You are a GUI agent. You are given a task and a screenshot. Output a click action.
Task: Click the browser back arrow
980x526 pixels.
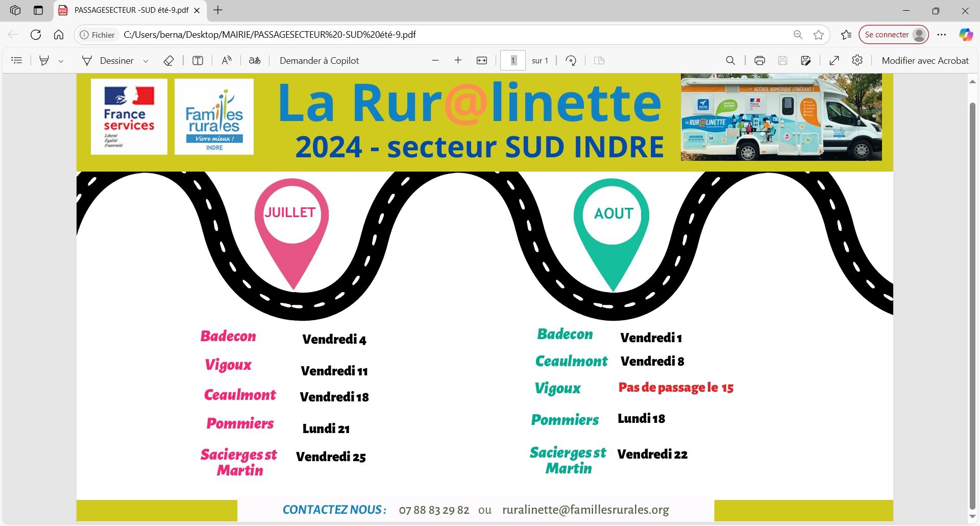[13, 35]
